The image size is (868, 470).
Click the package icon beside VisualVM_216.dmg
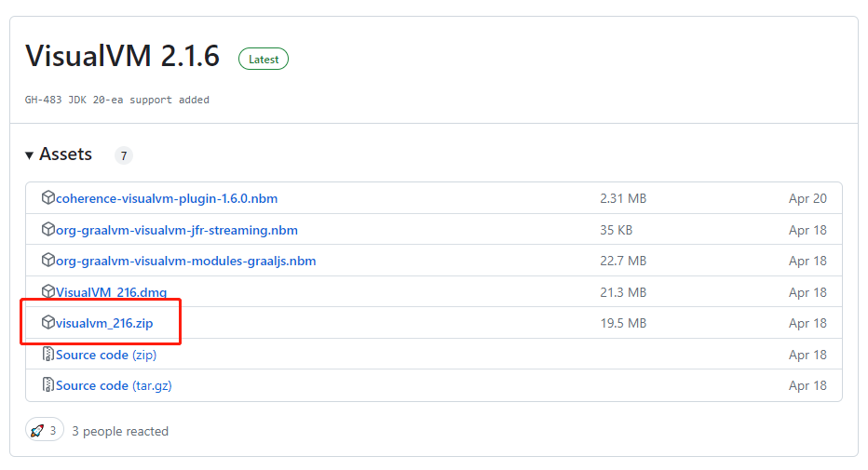point(48,291)
